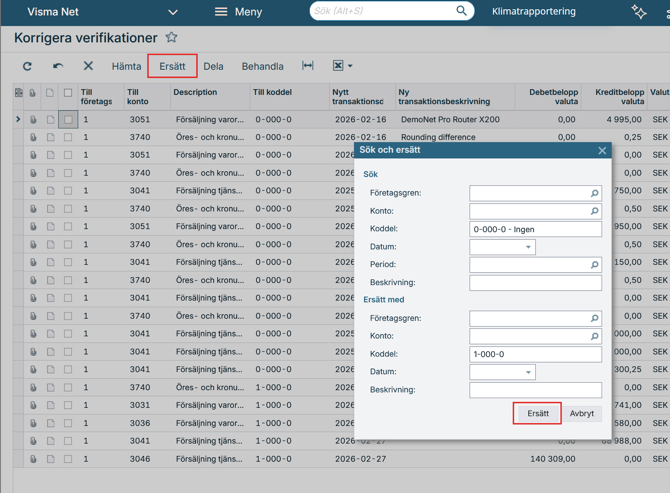Select checkbox of first row with account 3051
This screenshot has width=670, height=493.
[68, 120]
